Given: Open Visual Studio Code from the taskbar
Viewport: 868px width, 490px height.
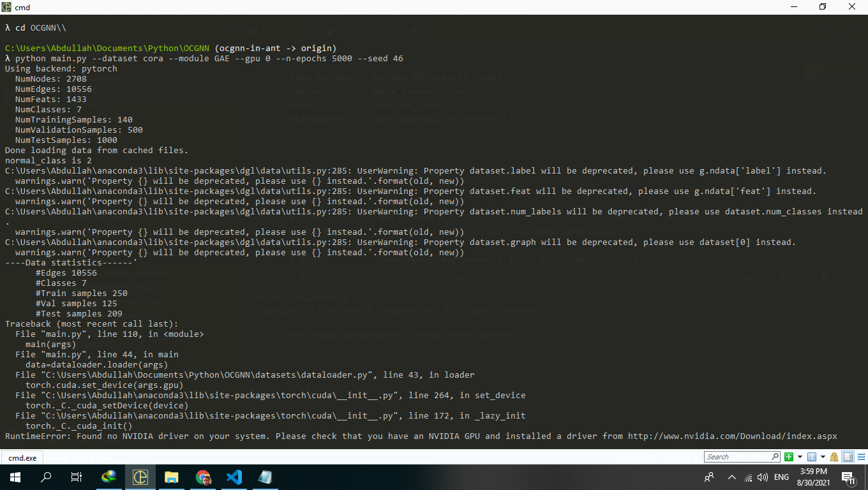Looking at the screenshot, I should coord(234,477).
